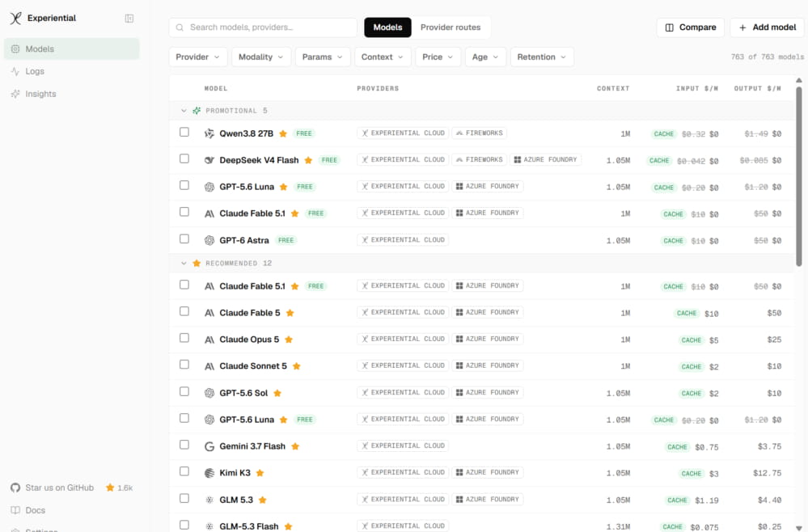
Task: Check the DeepSeek V4 Flash row checkbox
Action: (x=184, y=158)
